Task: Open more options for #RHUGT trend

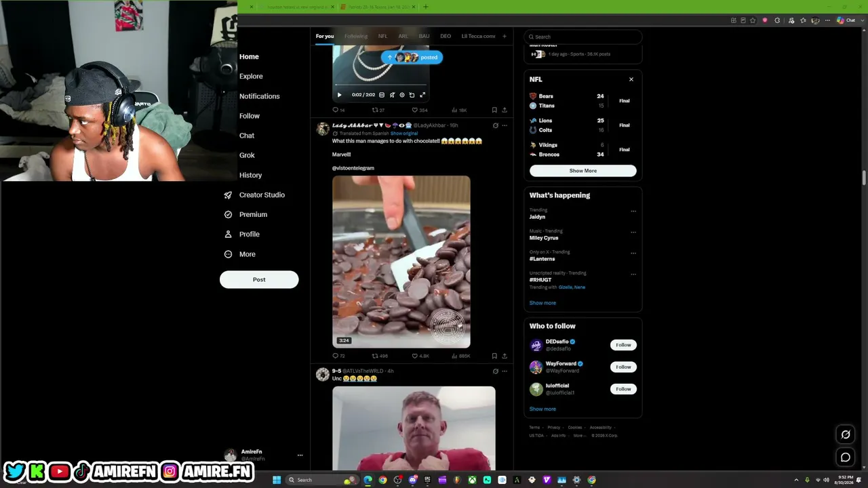Action: pos(633,274)
